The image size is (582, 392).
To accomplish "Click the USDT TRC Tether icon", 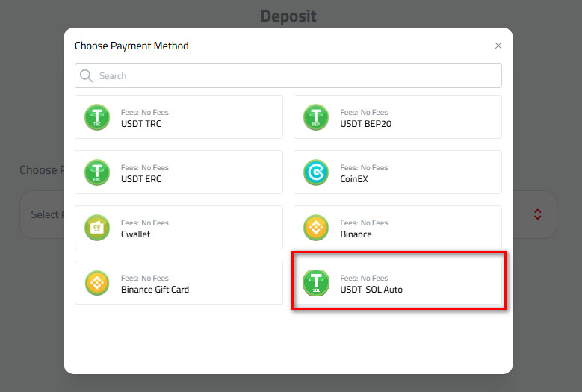I will [97, 117].
